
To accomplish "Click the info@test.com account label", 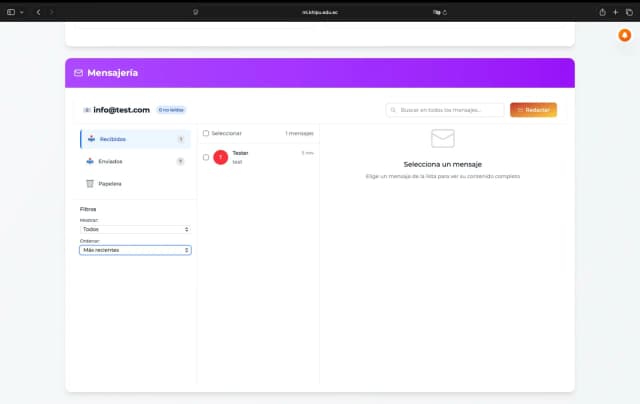I will pos(121,110).
